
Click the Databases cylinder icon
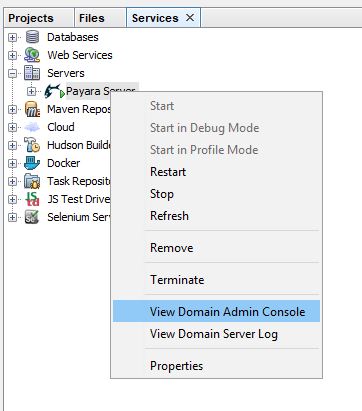(x=32, y=37)
